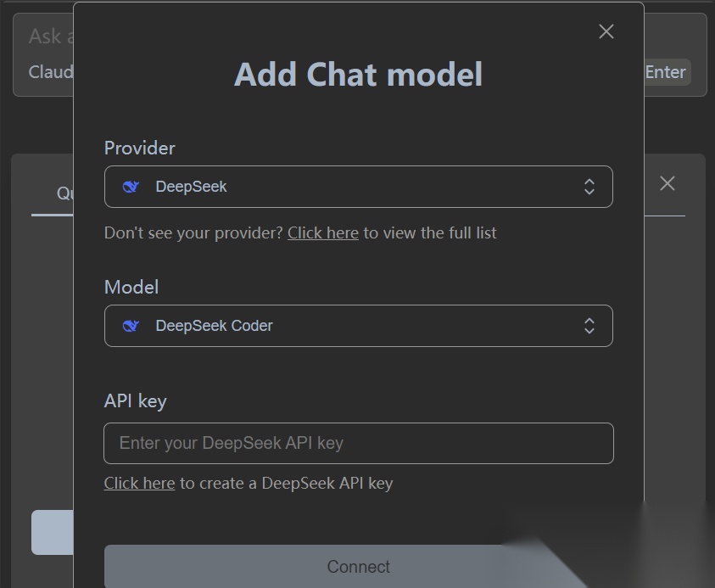Image resolution: width=715 pixels, height=588 pixels.
Task: Focus the DeepSeek API key input field
Action: pos(359,444)
